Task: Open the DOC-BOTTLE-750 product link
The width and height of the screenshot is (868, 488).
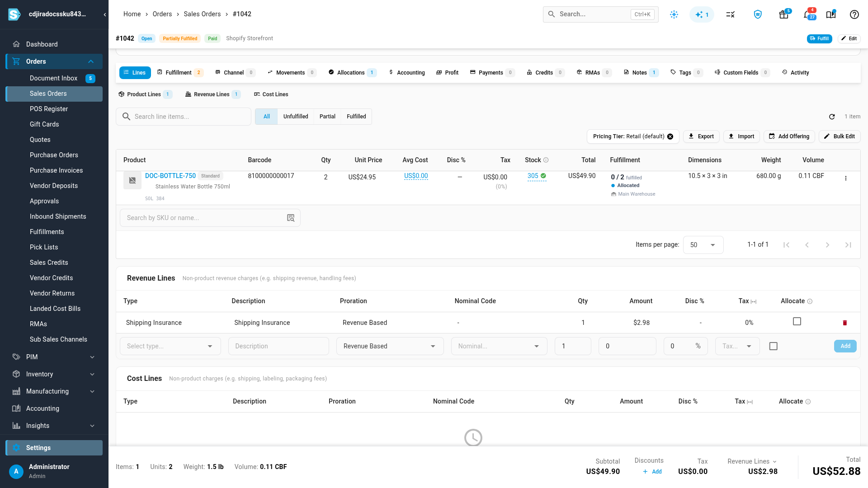Action: 170,176
